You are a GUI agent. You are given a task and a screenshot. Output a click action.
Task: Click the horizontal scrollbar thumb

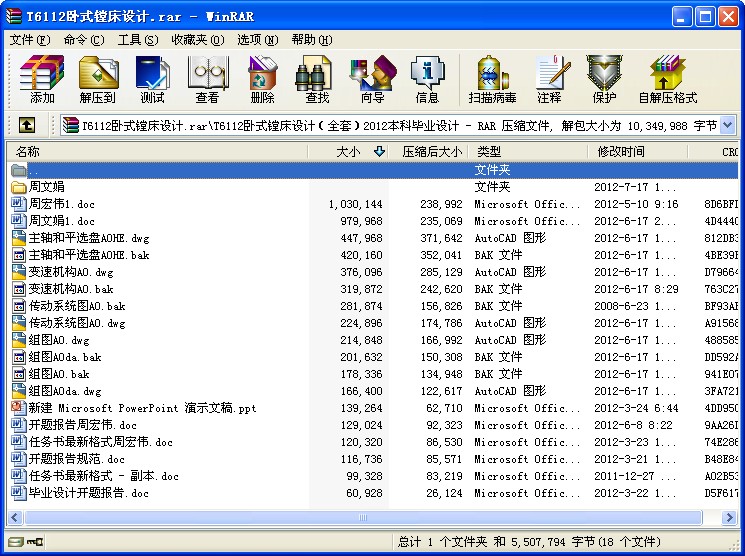pyautogui.click(x=363, y=517)
